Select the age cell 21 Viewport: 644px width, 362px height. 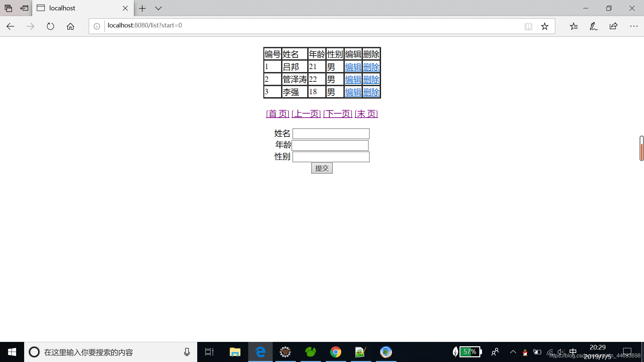[317, 67]
